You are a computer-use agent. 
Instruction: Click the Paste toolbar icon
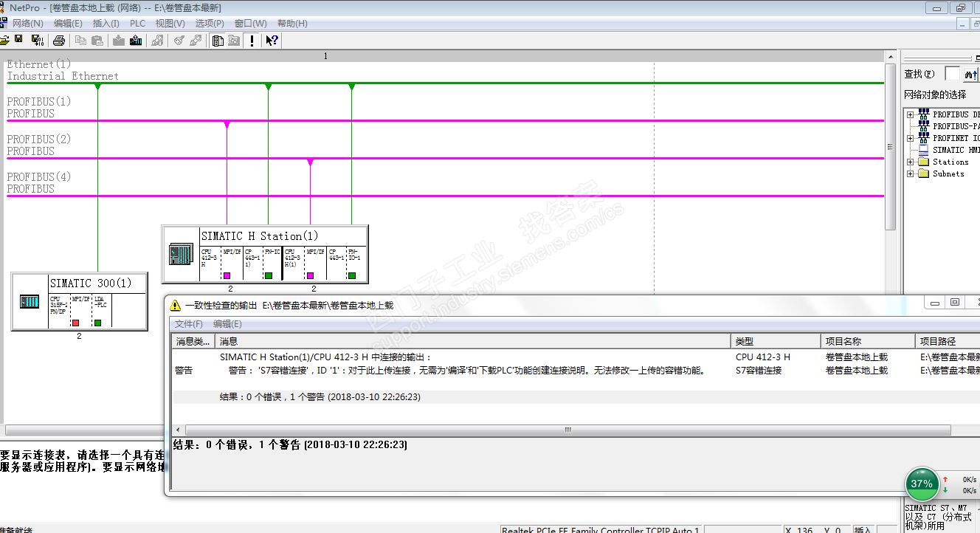click(97, 40)
